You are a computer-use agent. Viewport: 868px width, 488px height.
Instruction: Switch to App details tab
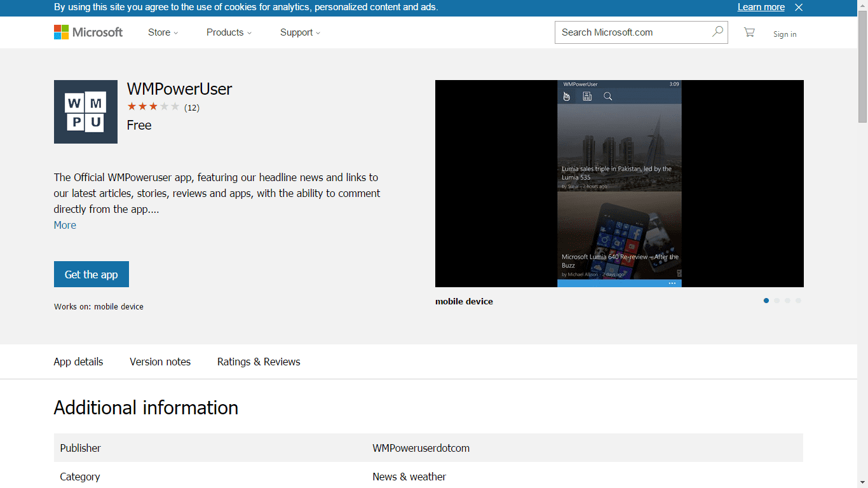(78, 362)
